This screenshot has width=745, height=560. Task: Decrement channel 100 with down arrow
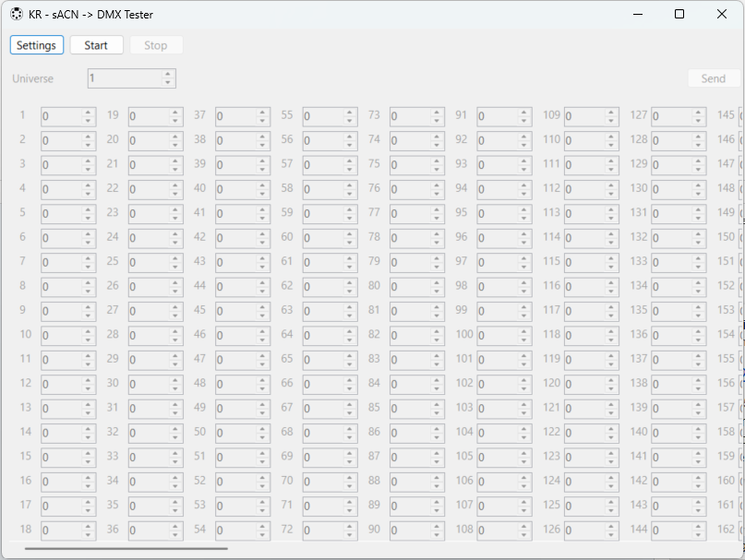(x=524, y=340)
